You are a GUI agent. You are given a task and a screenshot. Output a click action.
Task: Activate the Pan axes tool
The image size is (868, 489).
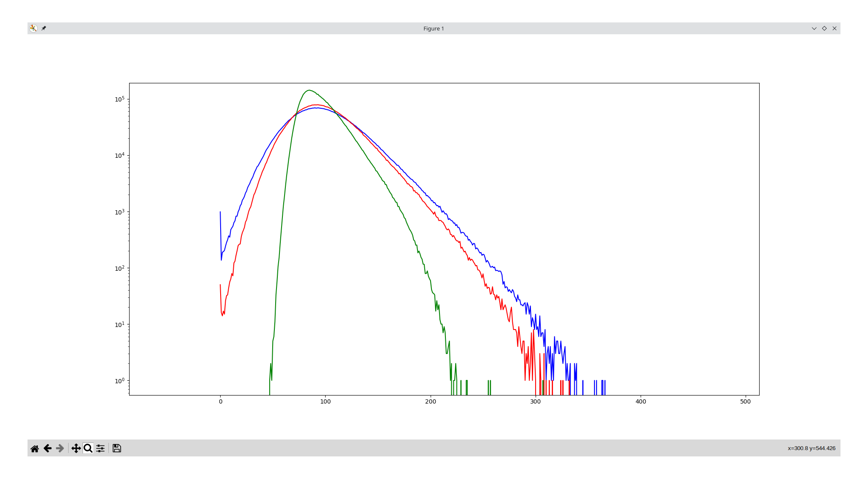[76, 448]
